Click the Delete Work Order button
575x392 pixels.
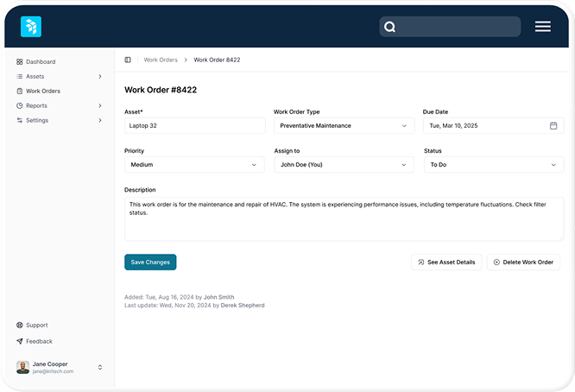pos(523,262)
